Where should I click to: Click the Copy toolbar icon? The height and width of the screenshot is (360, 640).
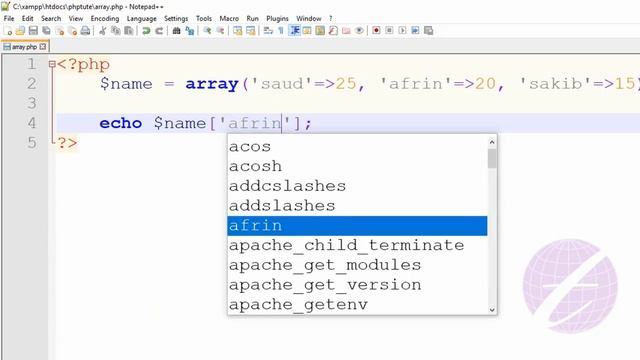pyautogui.click(x=116, y=31)
